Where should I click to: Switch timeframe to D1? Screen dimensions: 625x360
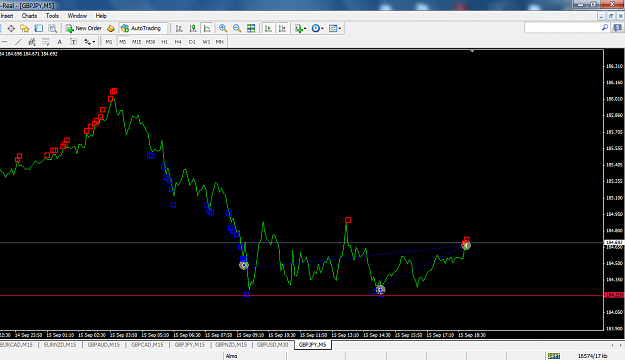[192, 41]
